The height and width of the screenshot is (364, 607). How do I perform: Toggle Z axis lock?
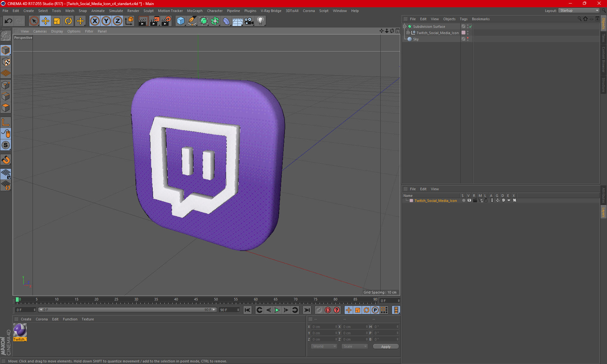click(118, 21)
